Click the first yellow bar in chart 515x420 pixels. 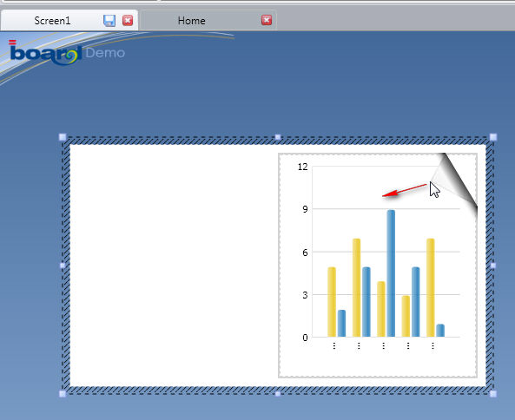(332, 302)
